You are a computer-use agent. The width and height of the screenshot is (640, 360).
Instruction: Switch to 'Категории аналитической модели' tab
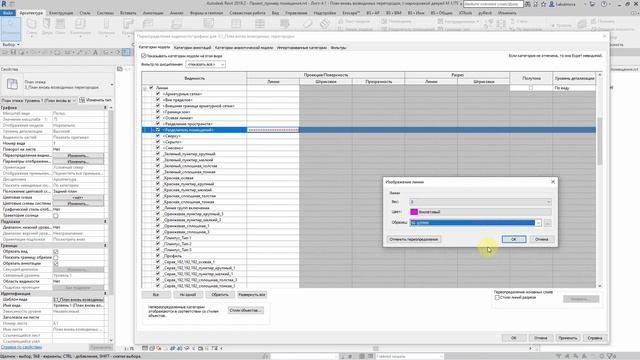click(x=244, y=48)
